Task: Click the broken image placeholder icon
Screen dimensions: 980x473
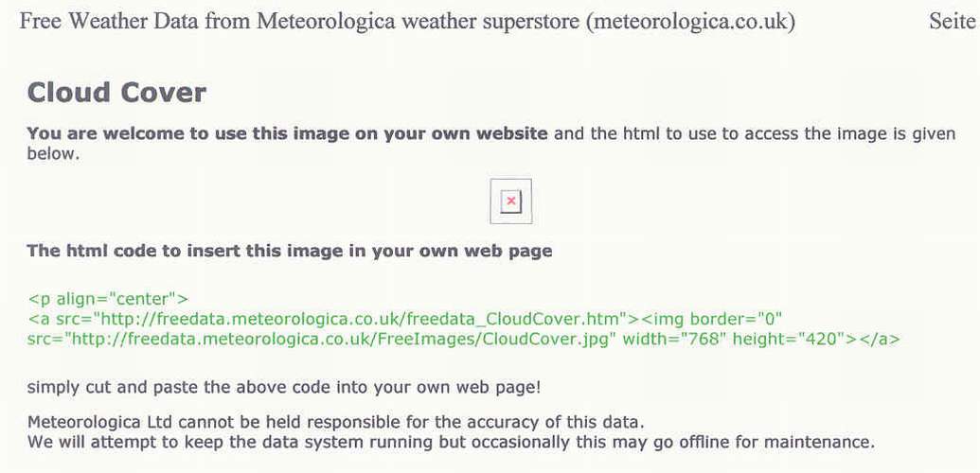Action: [510, 201]
